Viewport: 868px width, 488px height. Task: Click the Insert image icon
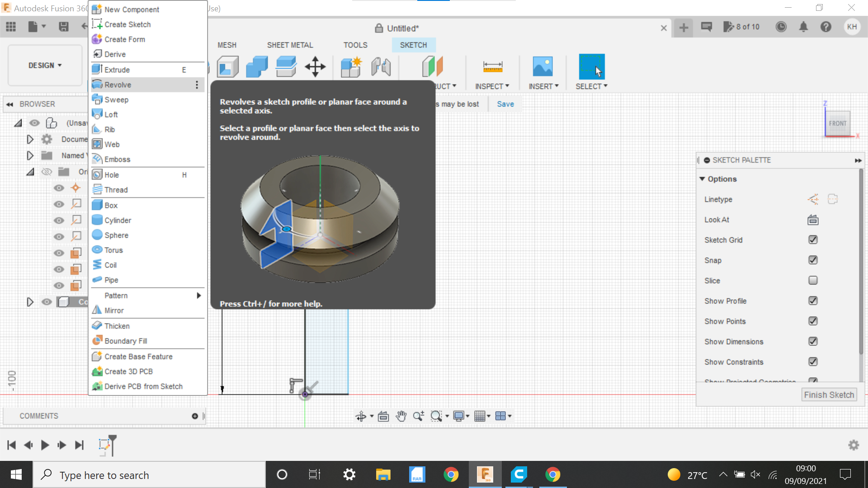(542, 67)
